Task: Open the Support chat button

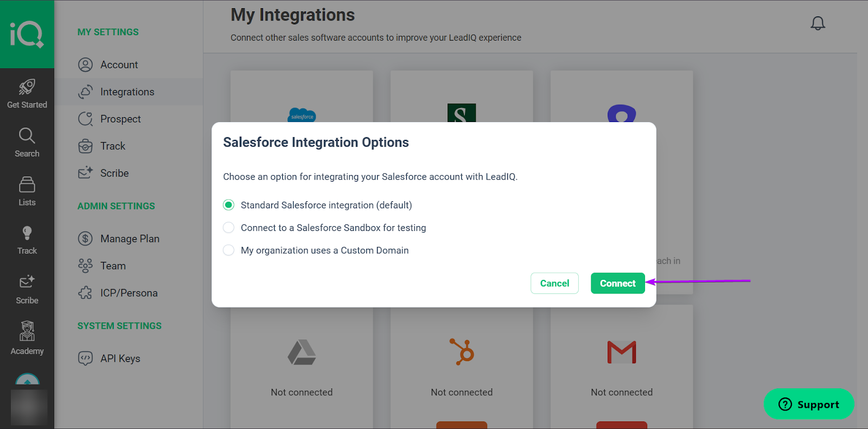Action: (x=809, y=404)
